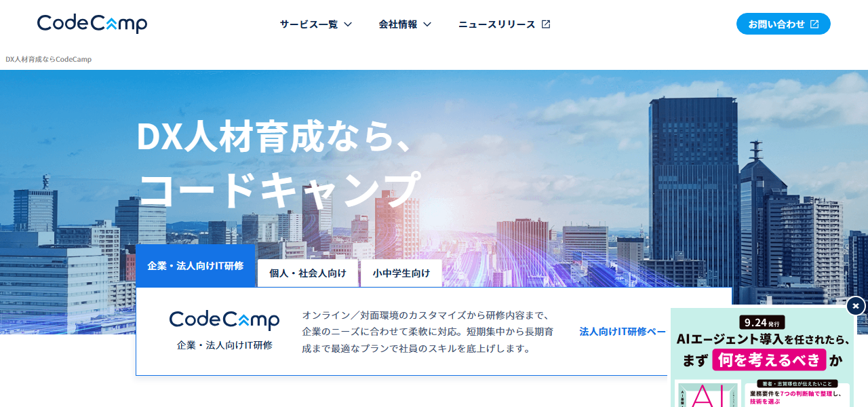Click the コードキャンプ hero heading
Screen dimensions: 868x407
coord(279,189)
